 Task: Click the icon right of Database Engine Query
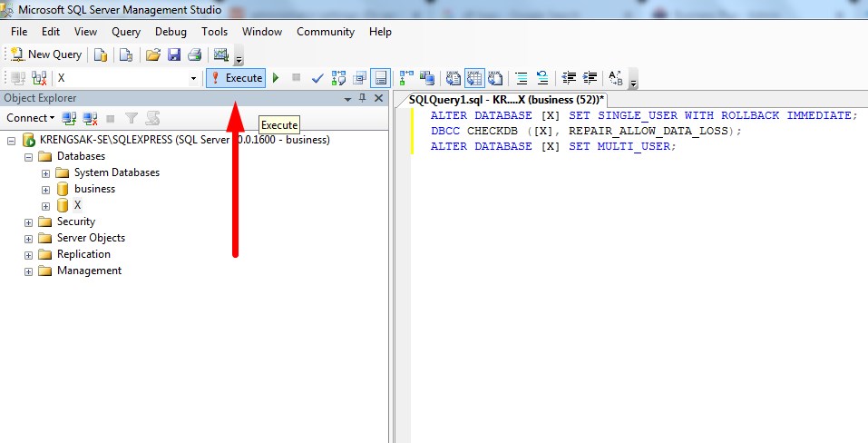pos(126,54)
